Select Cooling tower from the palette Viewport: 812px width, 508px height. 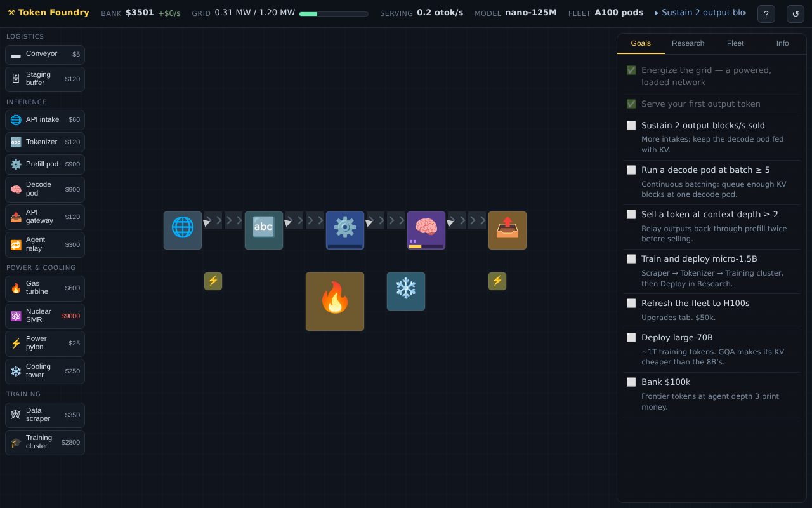point(45,371)
